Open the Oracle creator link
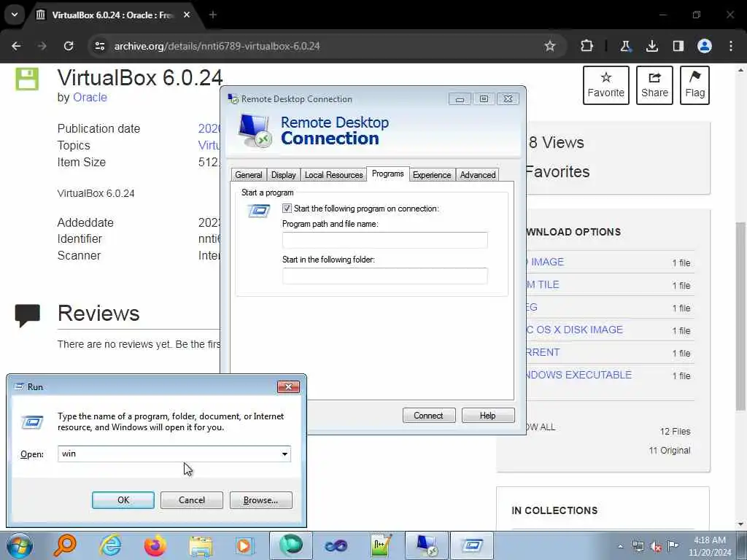The width and height of the screenshot is (747, 560). click(90, 97)
